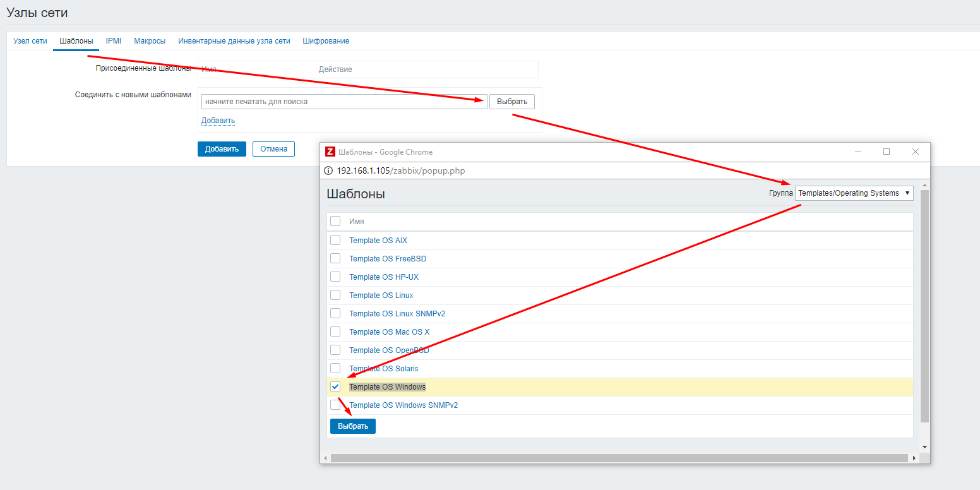980x490 pixels.
Task: Check the Template OS Windows SNMPv2 checkbox
Action: (335, 405)
